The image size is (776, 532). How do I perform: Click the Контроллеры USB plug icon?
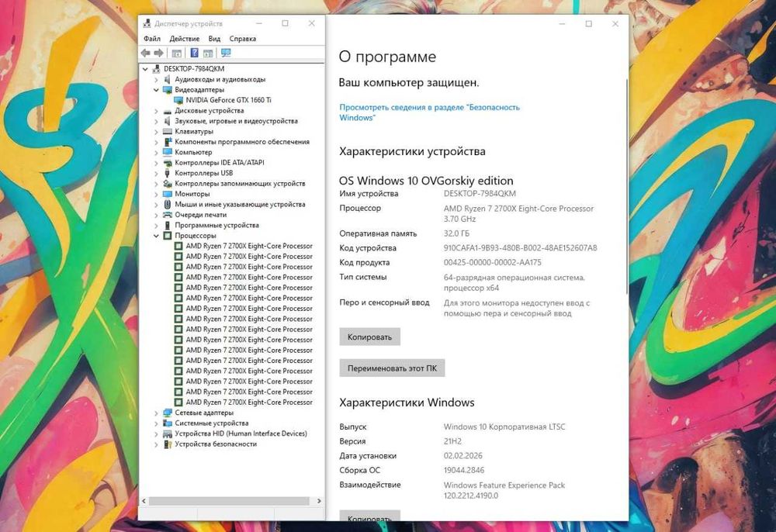[x=168, y=173]
